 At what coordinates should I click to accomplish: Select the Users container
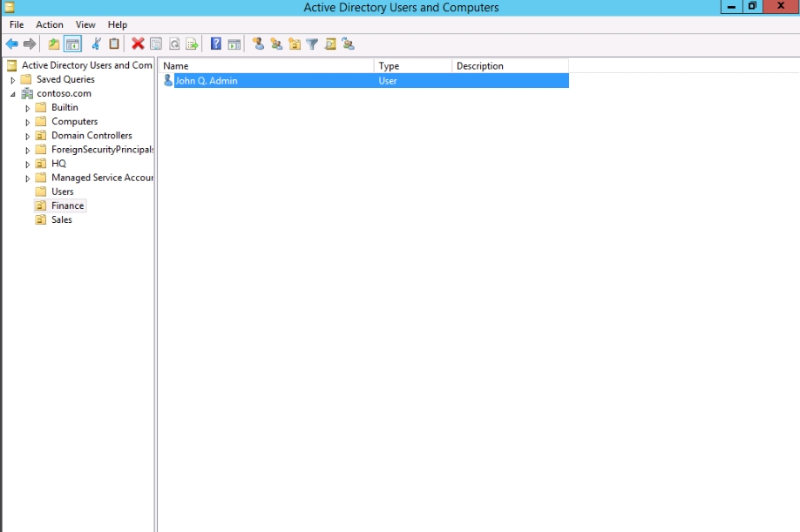click(x=62, y=192)
